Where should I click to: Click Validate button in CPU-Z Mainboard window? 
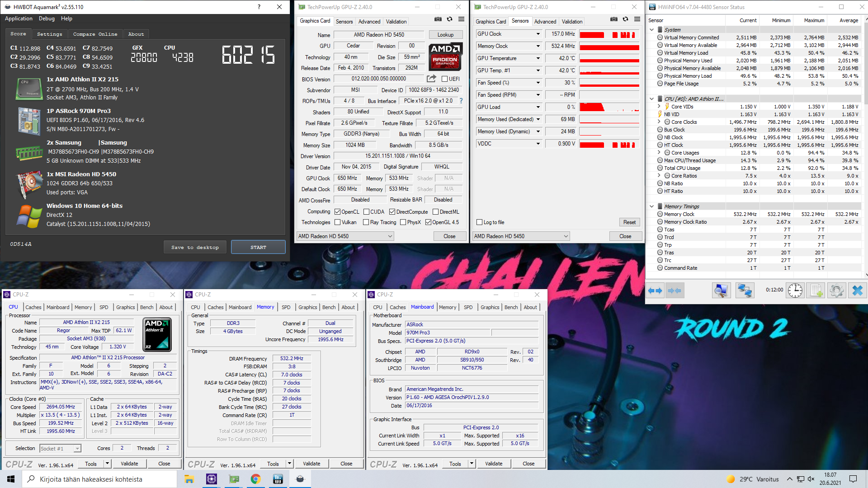pos(494,464)
